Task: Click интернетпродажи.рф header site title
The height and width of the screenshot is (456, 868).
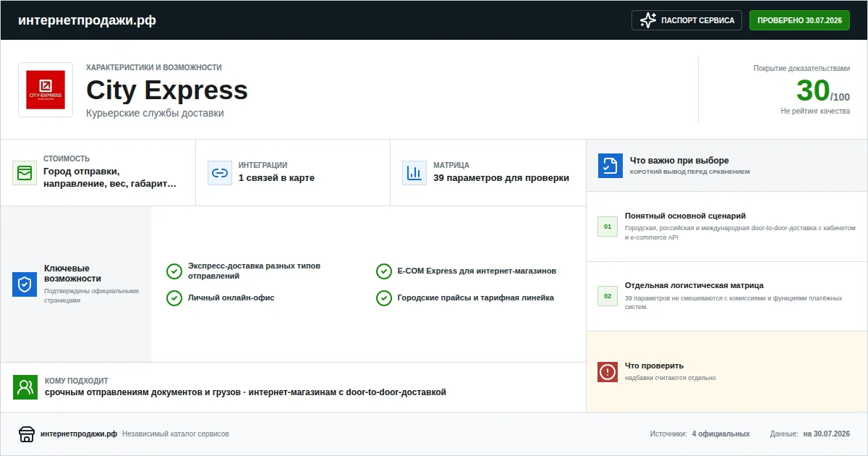Action: click(x=87, y=20)
